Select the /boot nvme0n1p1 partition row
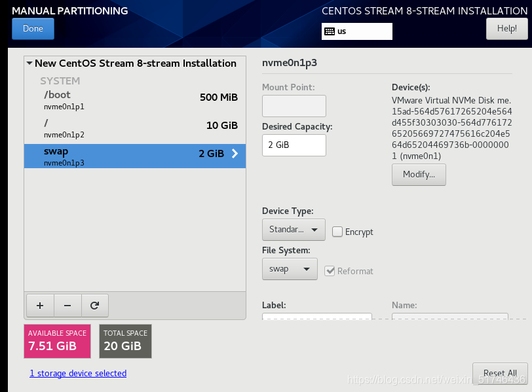Viewport: 532px width, 392px height. point(135,100)
